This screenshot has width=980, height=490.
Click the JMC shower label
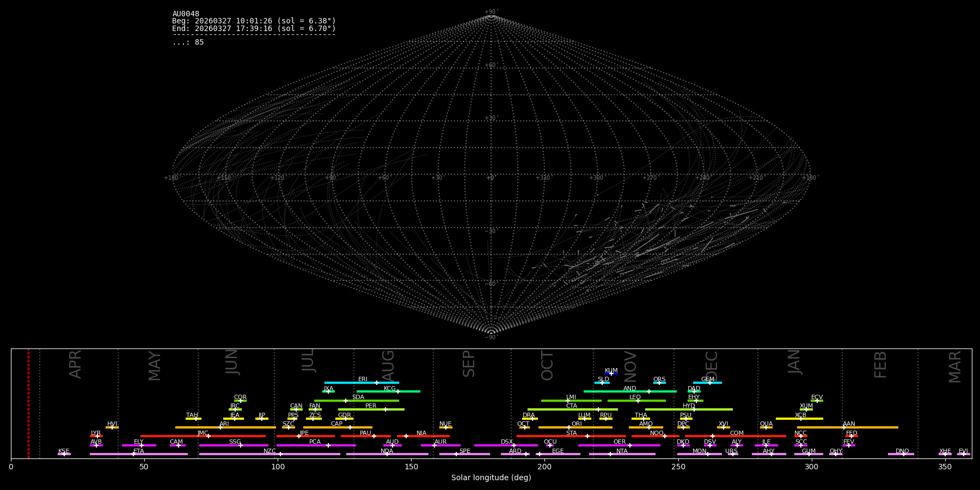tap(203, 433)
